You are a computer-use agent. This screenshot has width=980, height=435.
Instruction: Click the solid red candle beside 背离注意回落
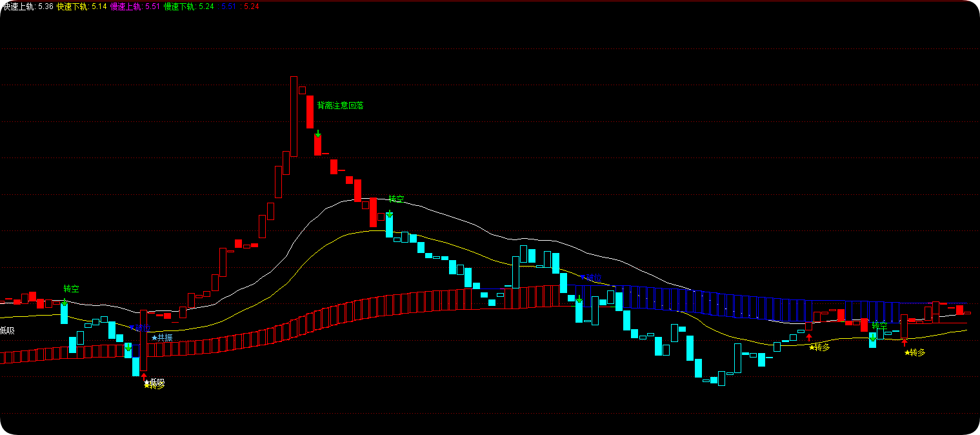pyautogui.click(x=310, y=112)
